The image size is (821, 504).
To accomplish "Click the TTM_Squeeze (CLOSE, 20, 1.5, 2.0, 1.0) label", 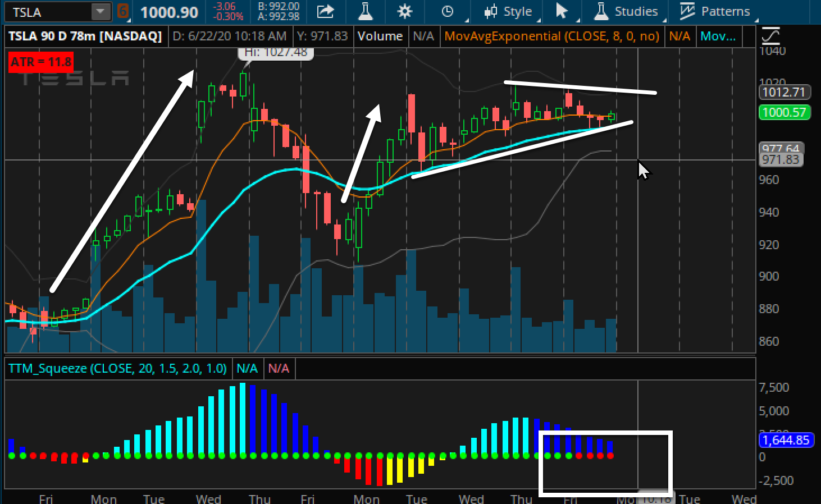I will click(x=117, y=369).
